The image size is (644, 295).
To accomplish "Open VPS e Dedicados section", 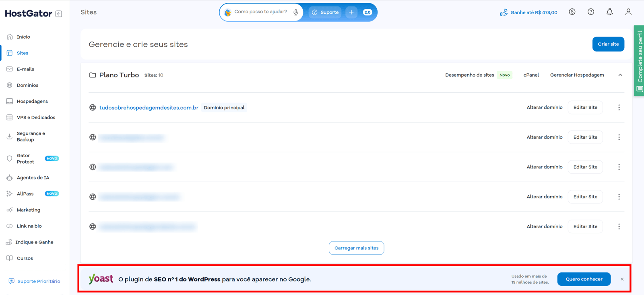I will (x=36, y=117).
